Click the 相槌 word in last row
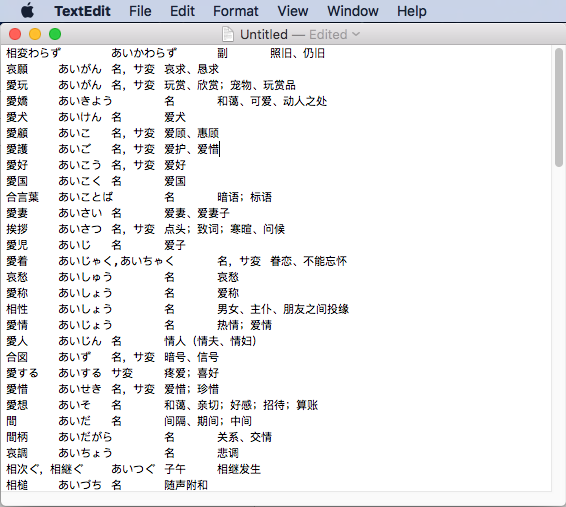 point(17,485)
